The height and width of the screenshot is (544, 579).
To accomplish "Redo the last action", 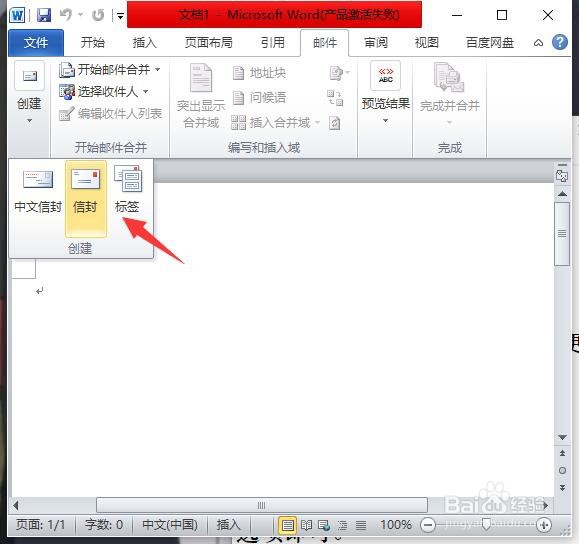I will (98, 15).
